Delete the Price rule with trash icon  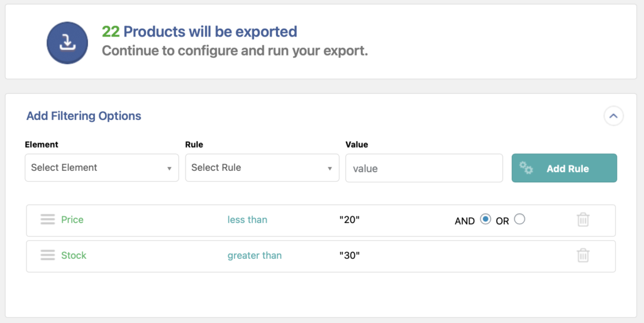[583, 220]
